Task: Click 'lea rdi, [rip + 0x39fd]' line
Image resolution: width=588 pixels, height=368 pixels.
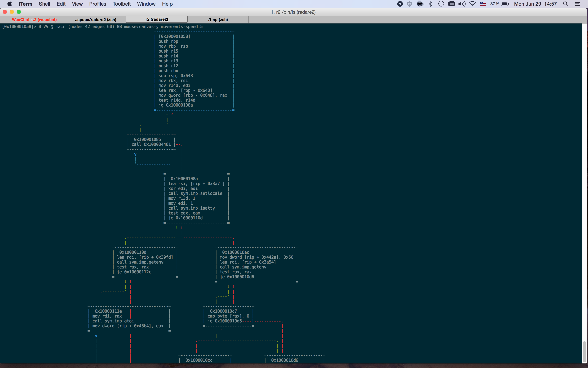Action: tap(145, 257)
